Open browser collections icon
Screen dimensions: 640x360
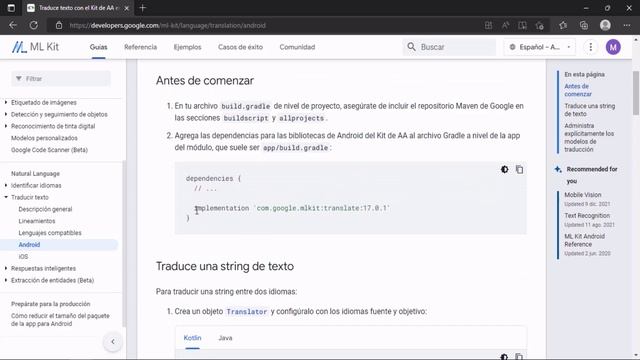[584, 25]
